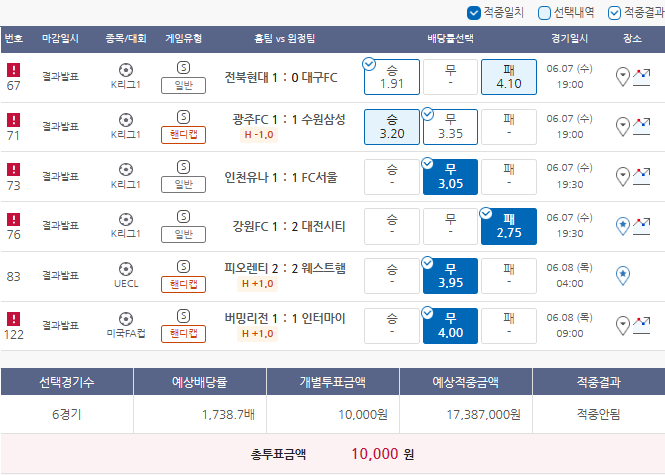Click the 번호 column header
The height and width of the screenshot is (475, 665).
pos(14,39)
